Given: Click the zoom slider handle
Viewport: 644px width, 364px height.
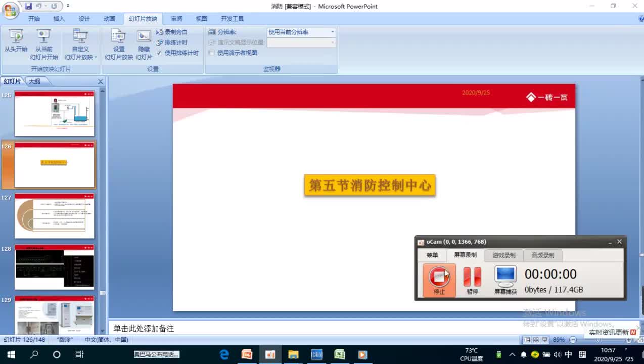Looking at the screenshot, I should 599,340.
